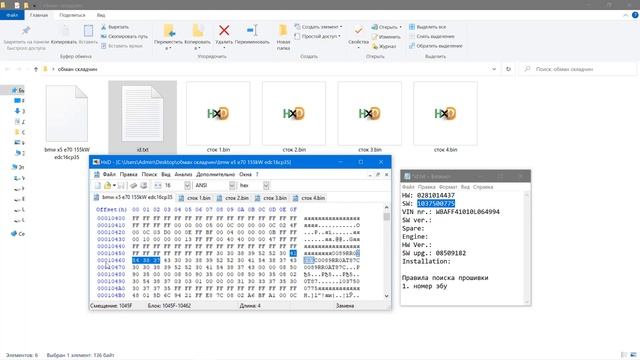Click offset row 00010460 in HxD
The height and width of the screenshot is (360, 640).
pyautogui.click(x=111, y=260)
